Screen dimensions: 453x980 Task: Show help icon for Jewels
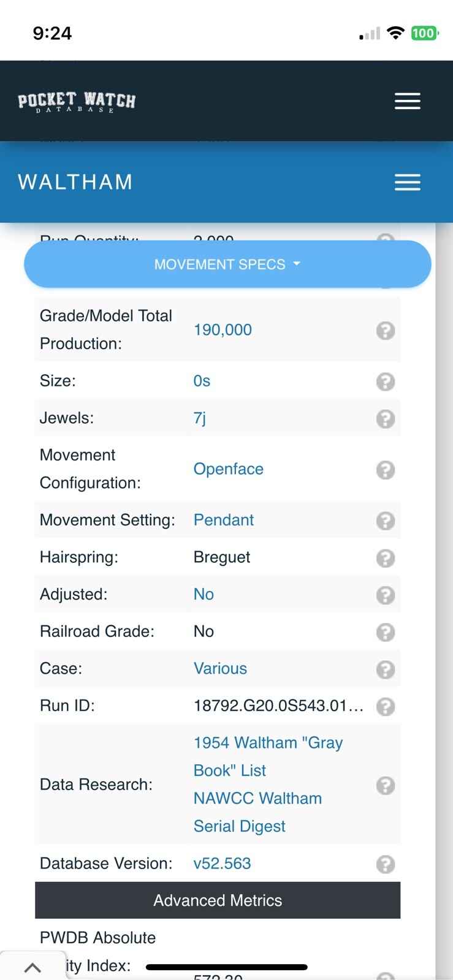point(385,419)
